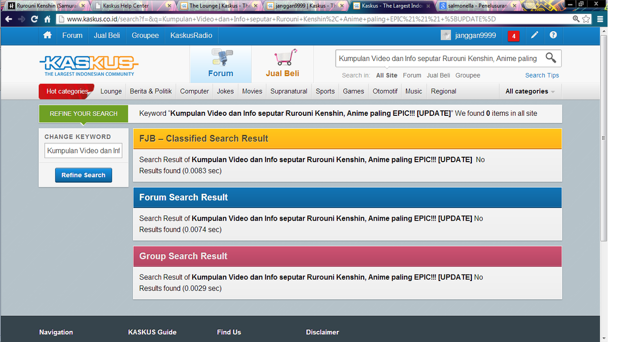Open the Jokes category
Image resolution: width=644 pixels, height=342 pixels.
tap(225, 91)
